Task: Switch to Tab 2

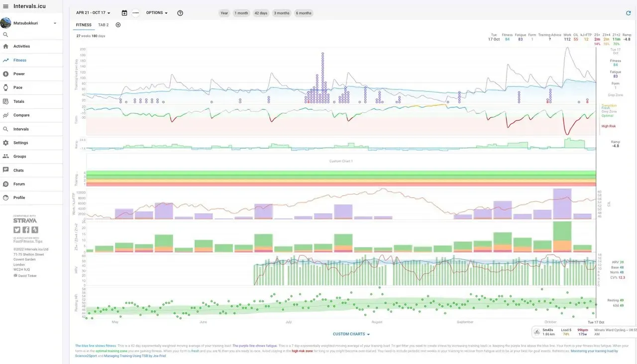Action: (x=103, y=25)
